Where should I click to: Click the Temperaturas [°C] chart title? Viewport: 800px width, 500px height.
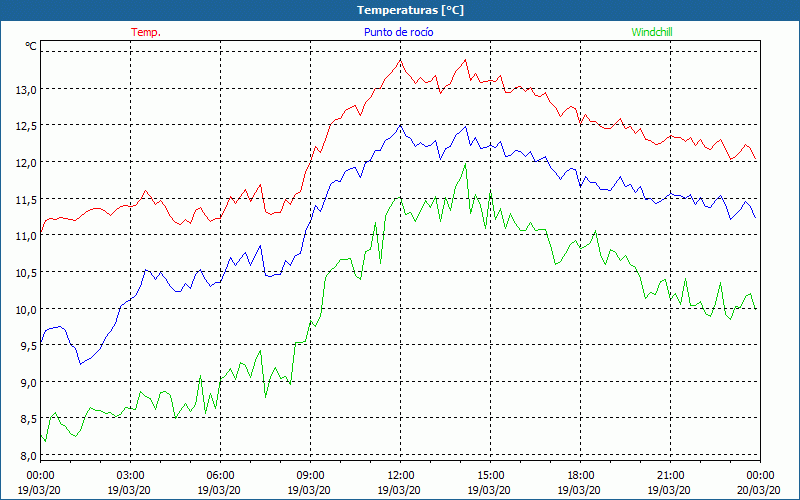click(410, 10)
